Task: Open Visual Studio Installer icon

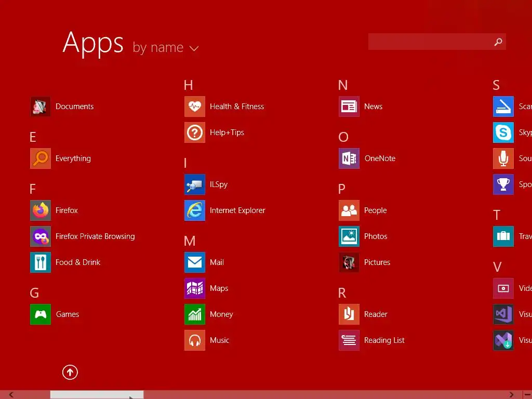Action: [503, 340]
